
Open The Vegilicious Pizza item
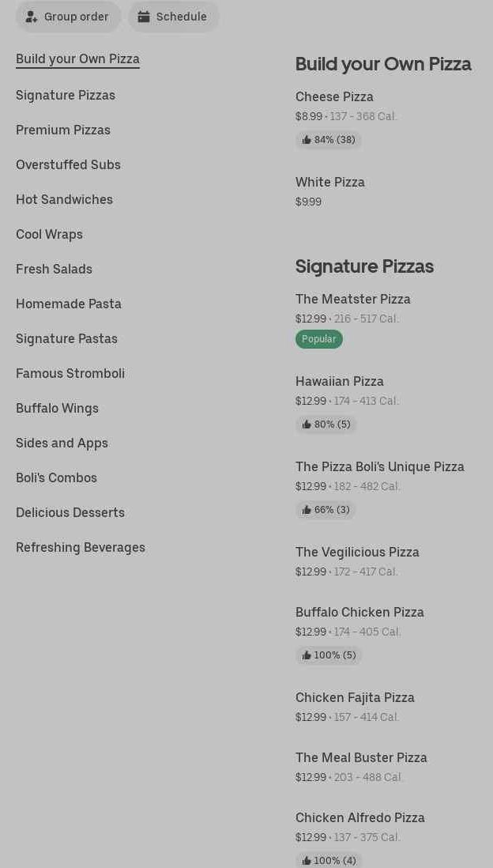pyautogui.click(x=357, y=552)
